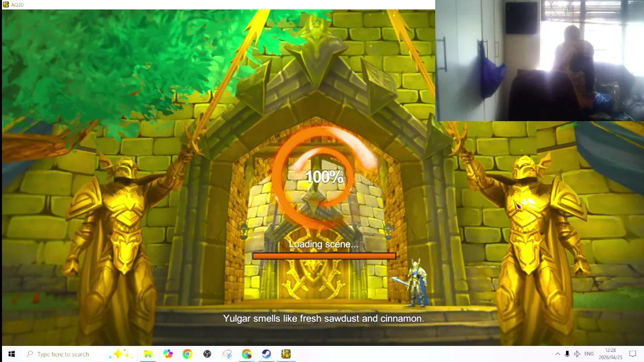Click the 100% loading spinner
The height and width of the screenshot is (362, 644).
[x=325, y=177]
